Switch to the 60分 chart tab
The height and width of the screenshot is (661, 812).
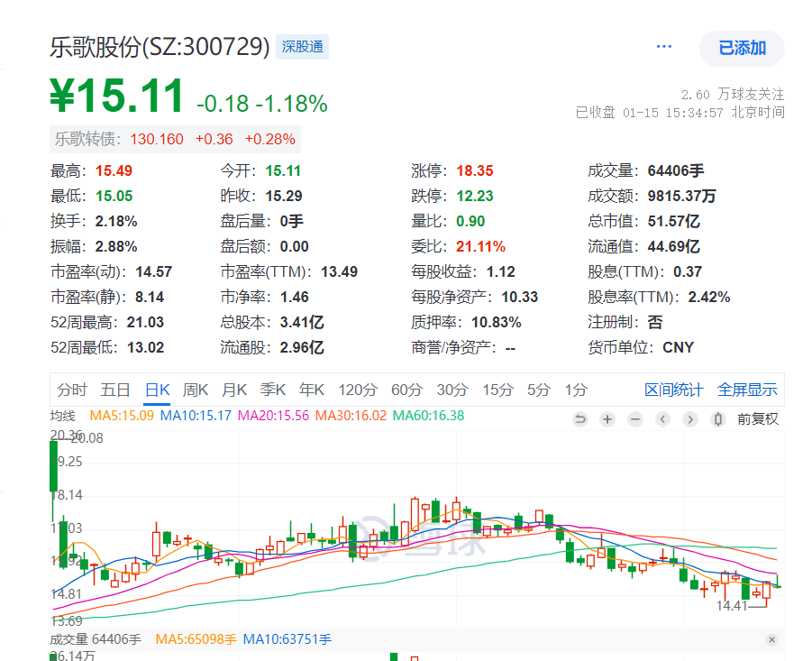click(407, 390)
